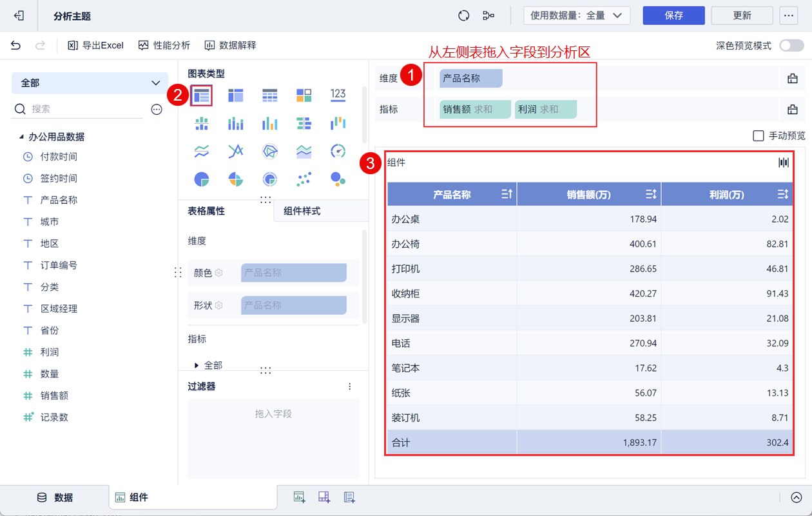The height and width of the screenshot is (516, 812).
Task: Switch to 组件样式 tab
Action: pyautogui.click(x=321, y=211)
